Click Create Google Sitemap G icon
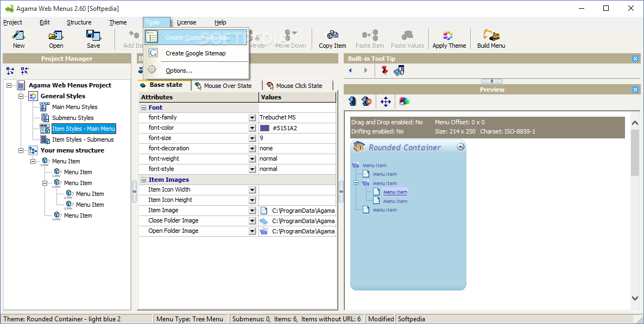Viewport: 644px width, 324px height. (x=153, y=53)
